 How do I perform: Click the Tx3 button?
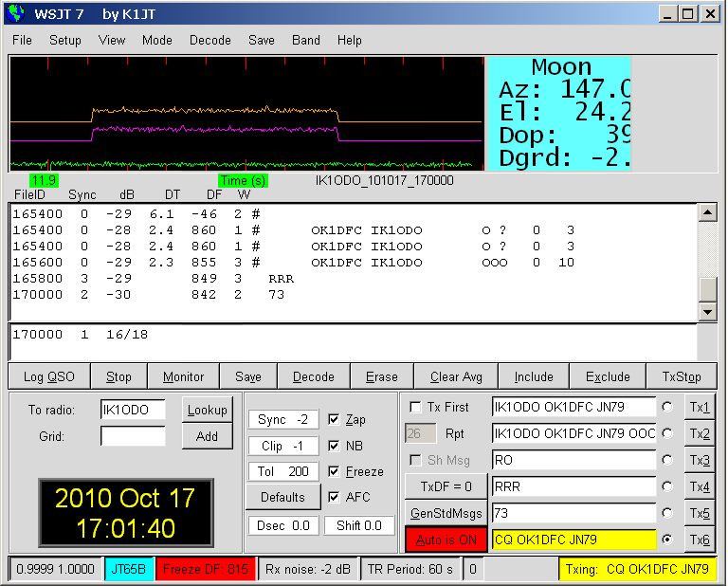(700, 460)
